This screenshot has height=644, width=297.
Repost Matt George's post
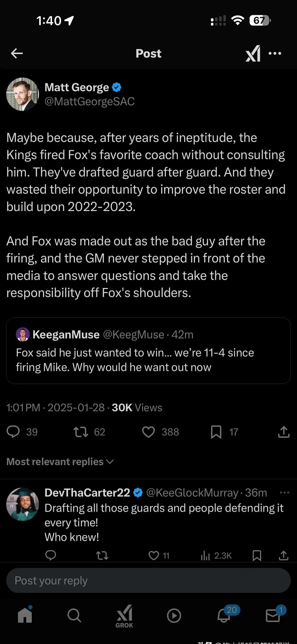tap(81, 432)
